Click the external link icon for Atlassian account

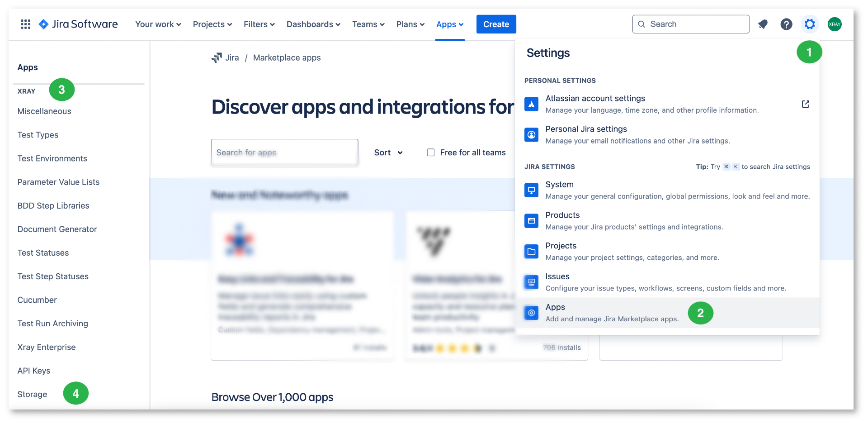(806, 104)
